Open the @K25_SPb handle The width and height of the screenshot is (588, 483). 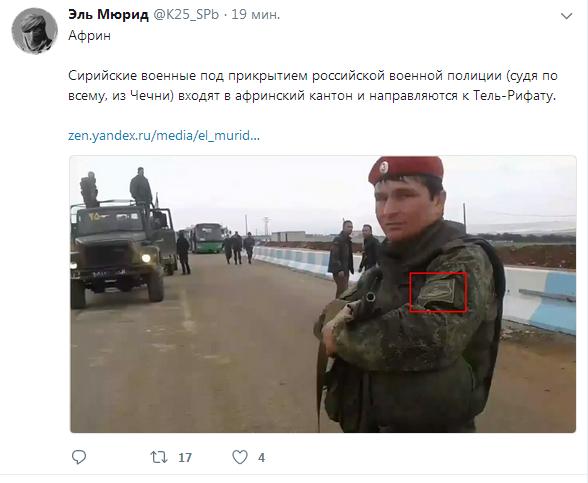click(x=186, y=15)
